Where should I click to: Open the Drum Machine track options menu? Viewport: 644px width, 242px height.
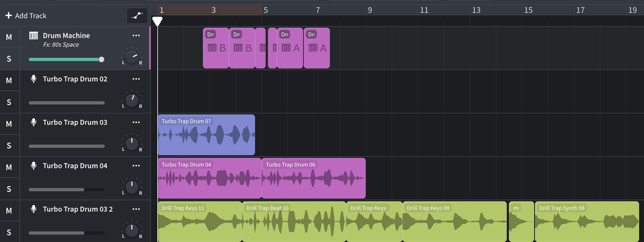pos(136,36)
